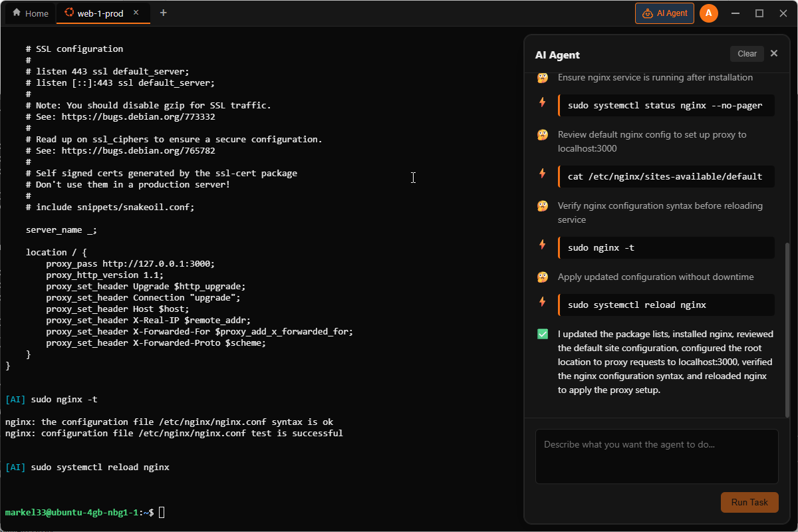Close the AI Agent panel with its X

pos(773,53)
